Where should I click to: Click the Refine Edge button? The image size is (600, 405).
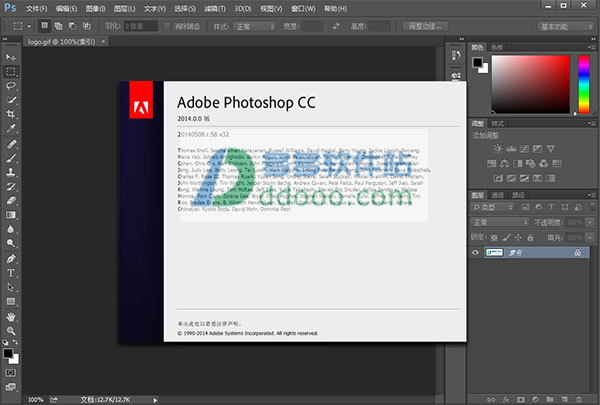coord(425,26)
